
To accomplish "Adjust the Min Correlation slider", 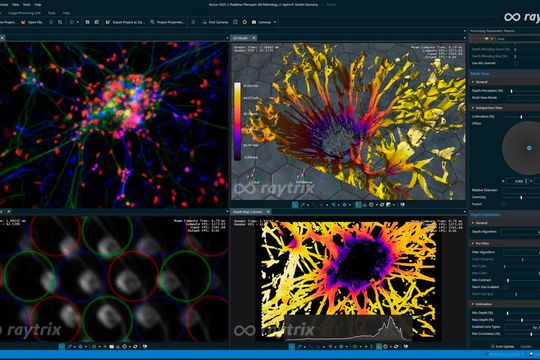I will [531, 334].
